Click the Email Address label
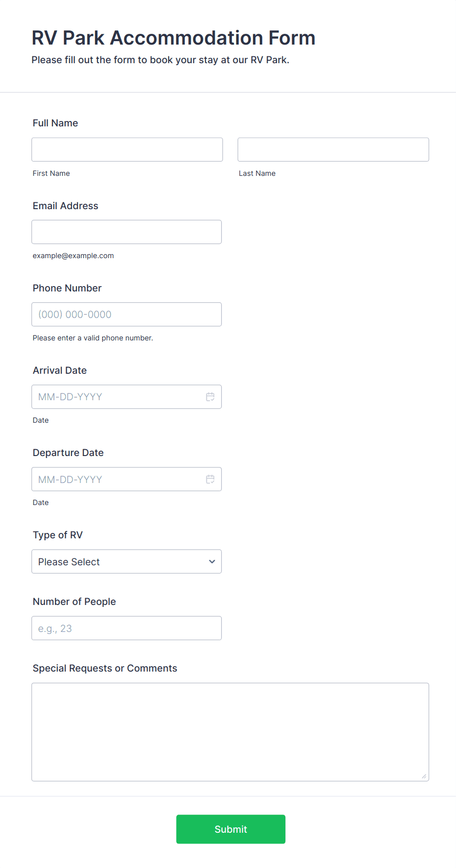This screenshot has width=456, height=868. click(66, 206)
